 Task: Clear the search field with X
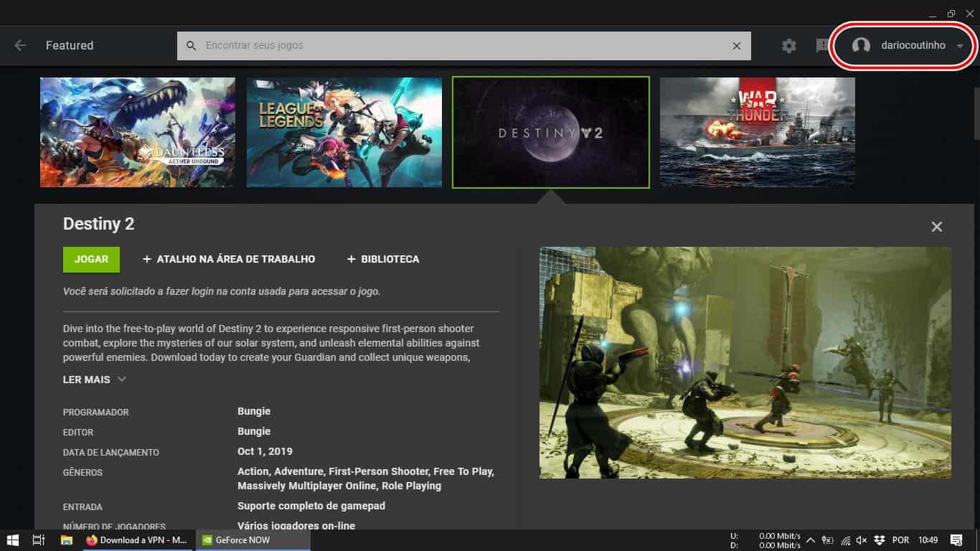coord(737,46)
